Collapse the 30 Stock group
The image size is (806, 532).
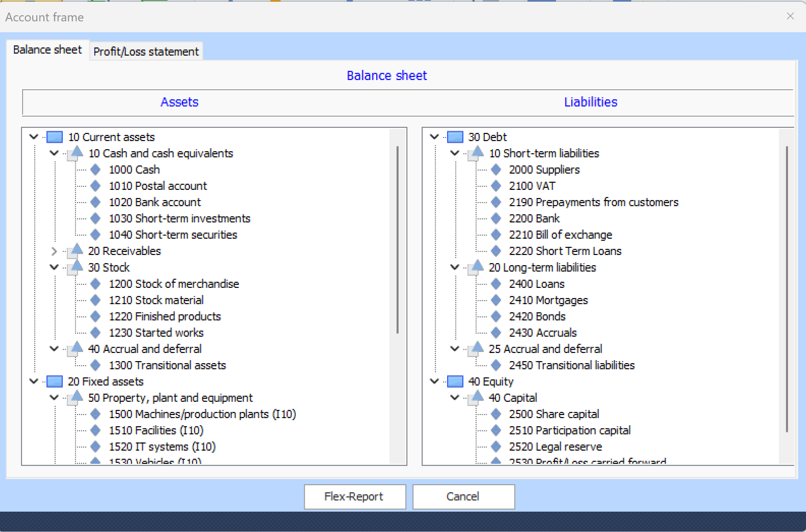tap(54, 268)
